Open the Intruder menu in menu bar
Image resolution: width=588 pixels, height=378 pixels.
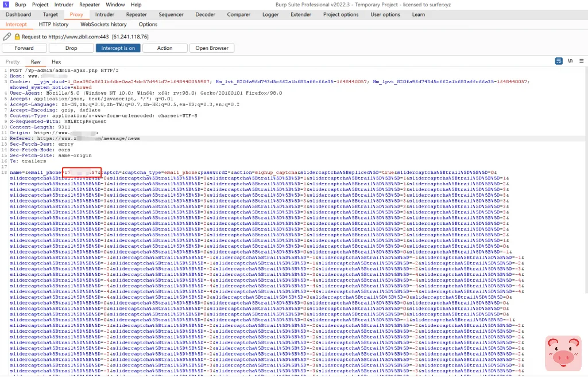(64, 5)
